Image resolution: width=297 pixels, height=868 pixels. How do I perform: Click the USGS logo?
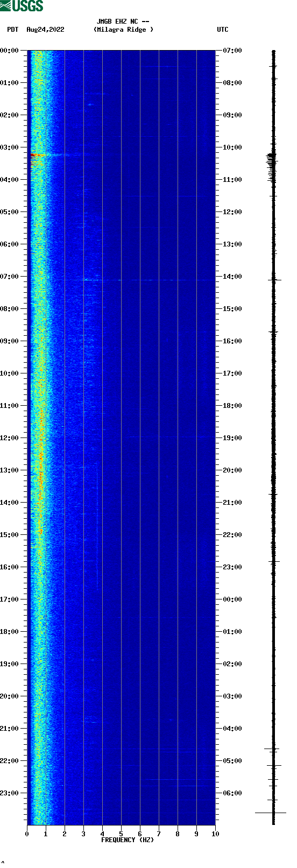[22, 6]
